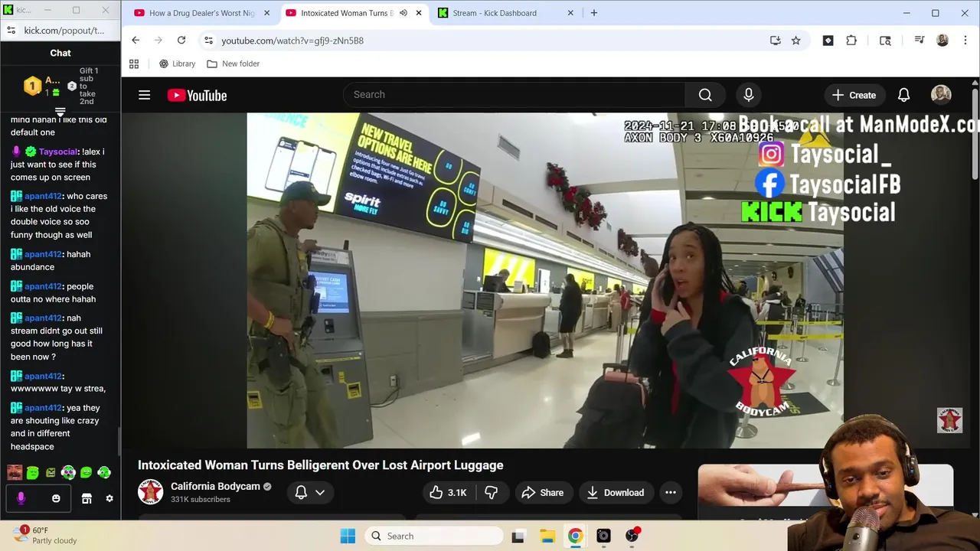Viewport: 980px width, 551px height.
Task: Open media controls music icon
Action: tap(920, 41)
